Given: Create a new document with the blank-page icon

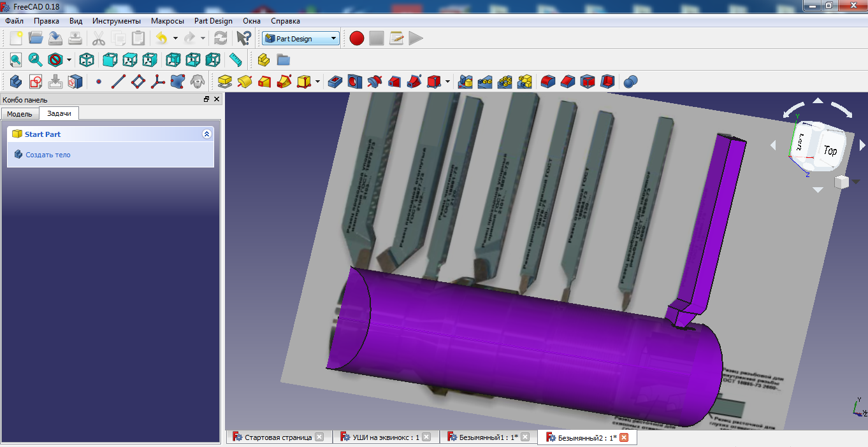Looking at the screenshot, I should [16, 38].
